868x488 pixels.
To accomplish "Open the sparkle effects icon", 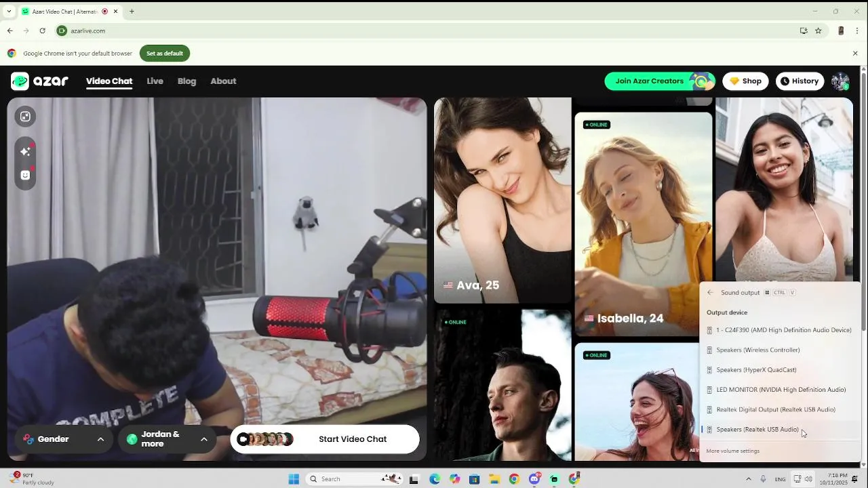I will coord(25,151).
